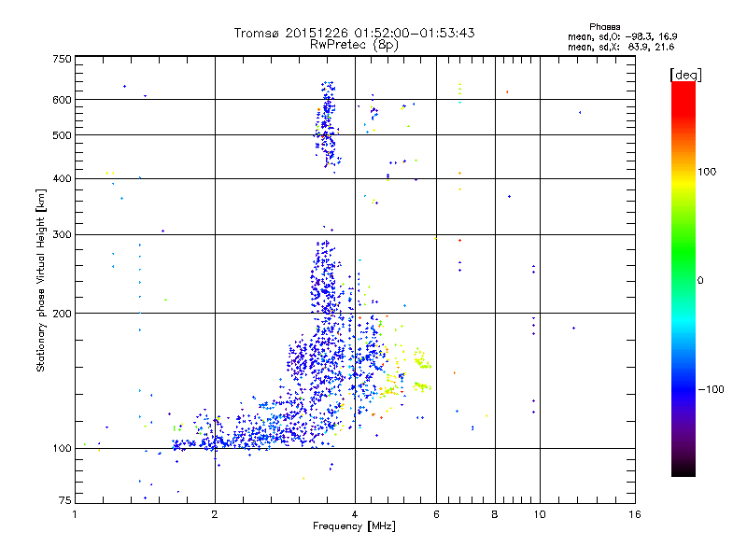Click the colorbar tick label "-100"
747x560 pixels.
point(711,389)
